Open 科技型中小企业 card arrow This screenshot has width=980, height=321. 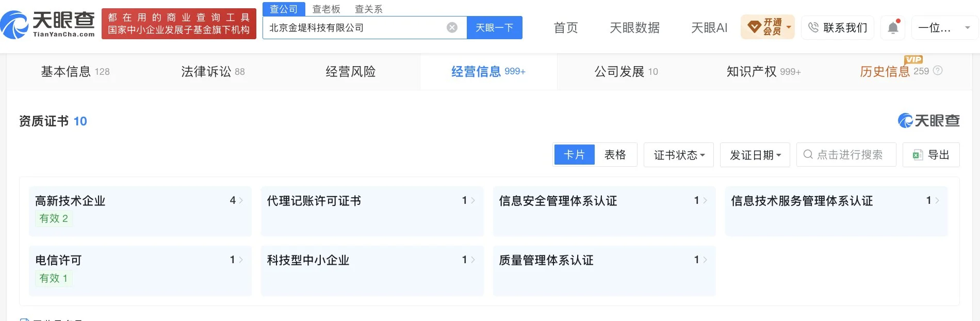tap(473, 260)
